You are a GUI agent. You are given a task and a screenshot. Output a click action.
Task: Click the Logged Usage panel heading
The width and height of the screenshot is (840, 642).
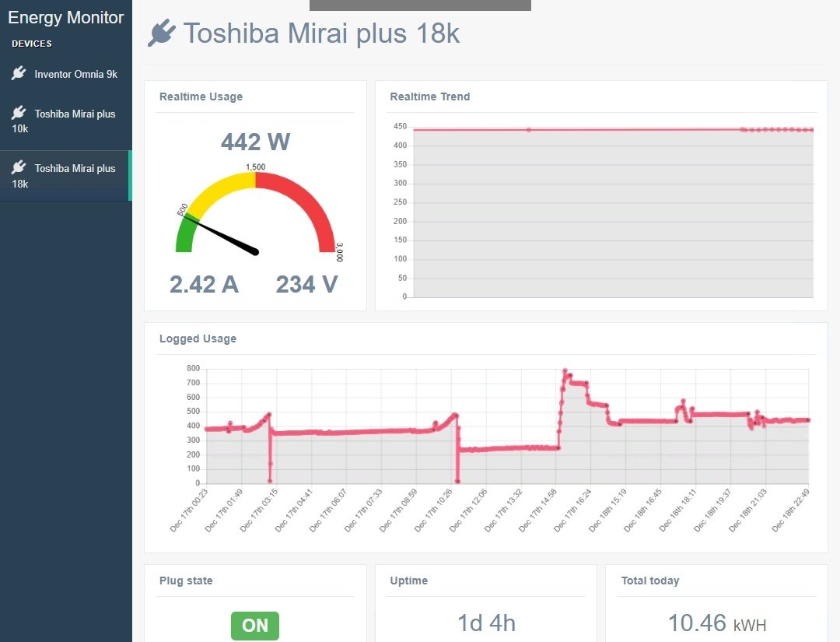198,339
